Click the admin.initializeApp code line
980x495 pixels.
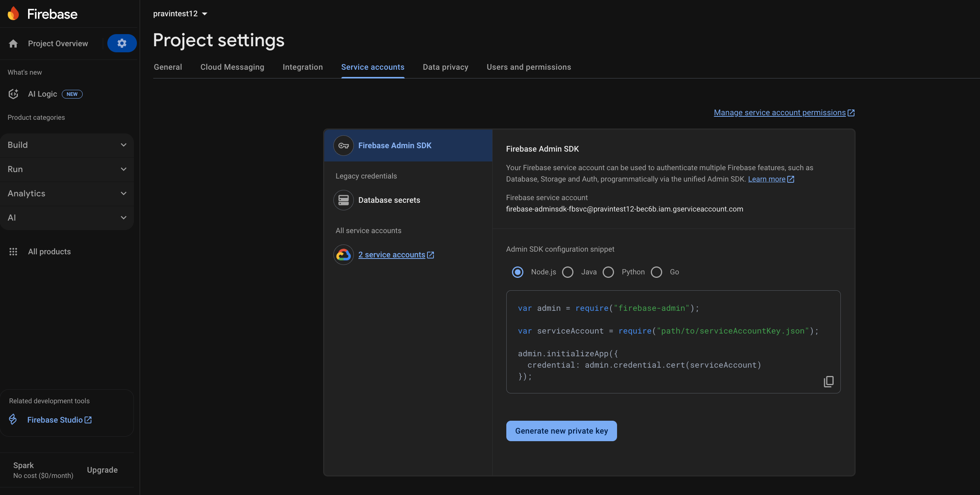[x=568, y=354]
